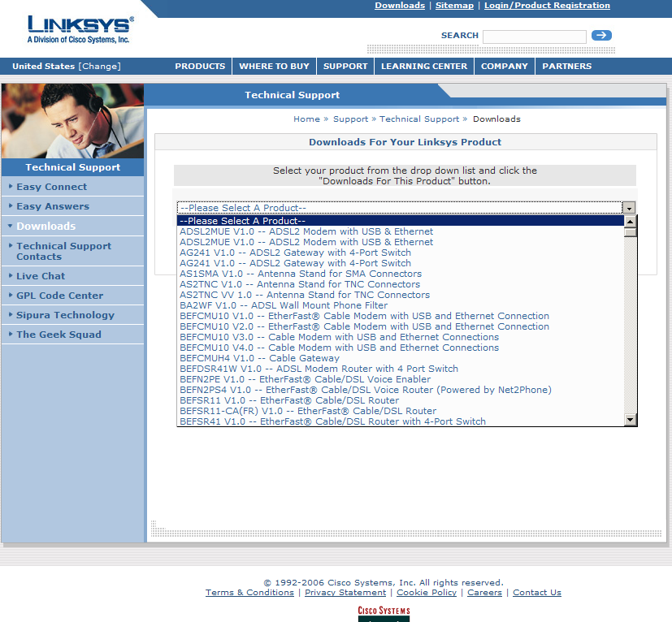Screen dimensions: 672x622
Task: Click the list scrollbar up arrow
Action: (630, 221)
